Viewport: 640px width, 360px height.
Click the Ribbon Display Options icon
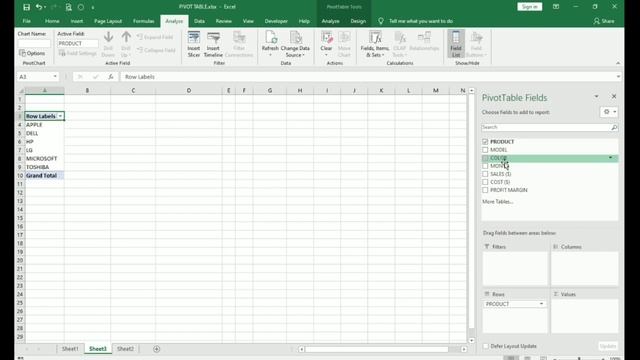click(556, 7)
